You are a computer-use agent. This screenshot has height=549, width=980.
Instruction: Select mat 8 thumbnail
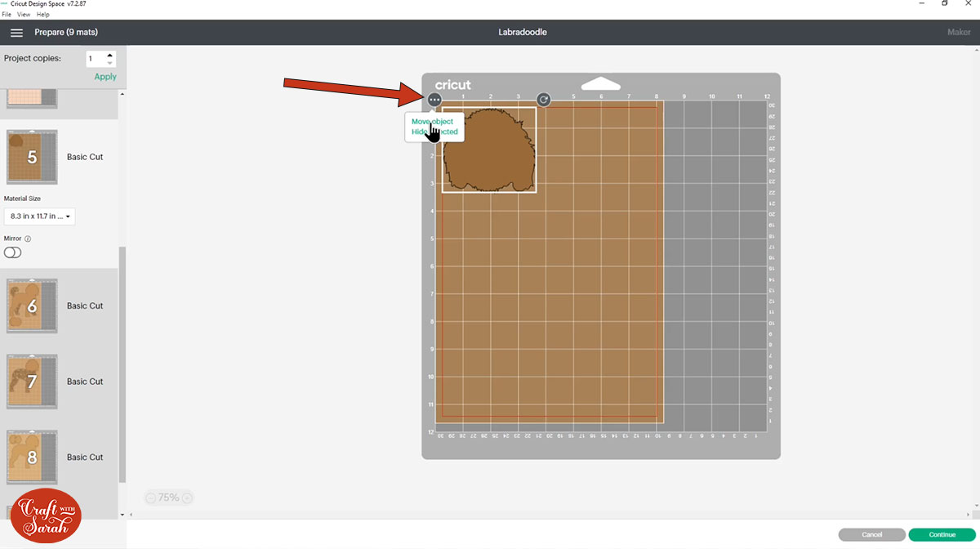[32, 457]
